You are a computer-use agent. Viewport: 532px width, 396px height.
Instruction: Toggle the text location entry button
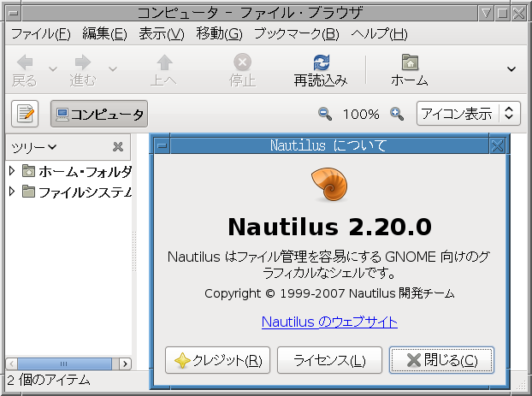(25, 114)
